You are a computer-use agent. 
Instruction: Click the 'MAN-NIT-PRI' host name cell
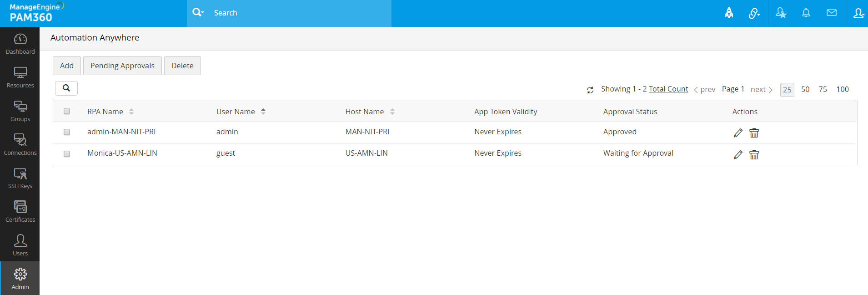[367, 132]
